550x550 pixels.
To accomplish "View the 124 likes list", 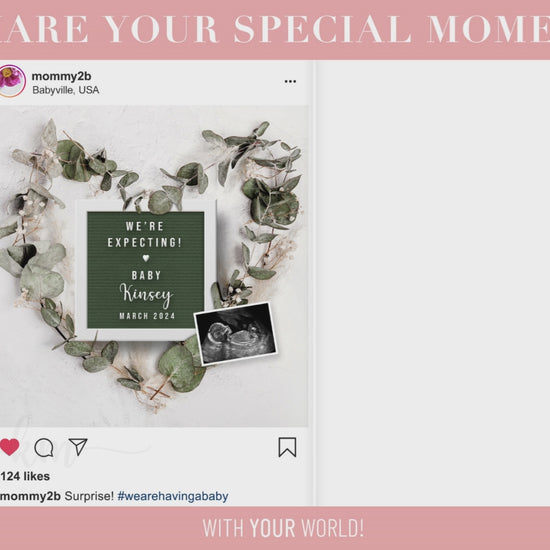I will (25, 476).
